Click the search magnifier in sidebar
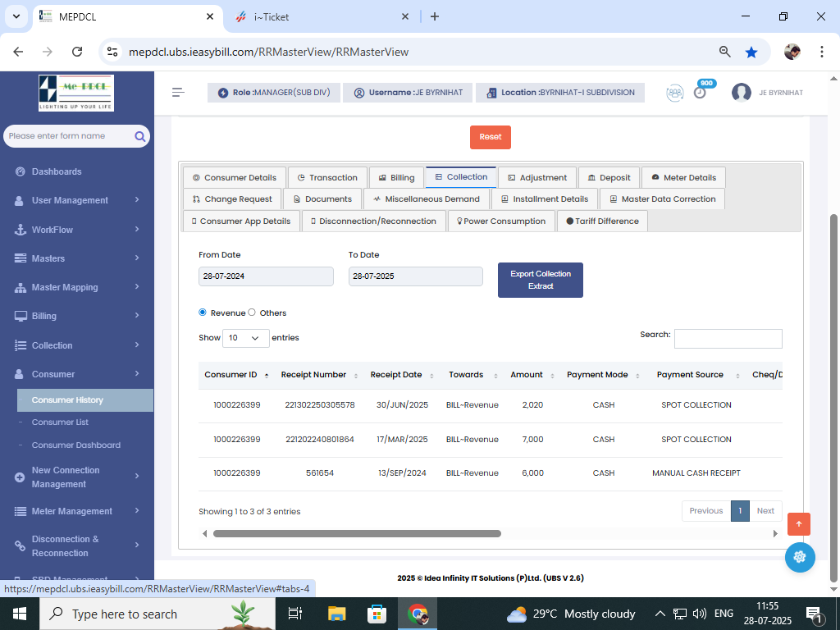Viewport: 840px width, 630px height. click(x=140, y=136)
